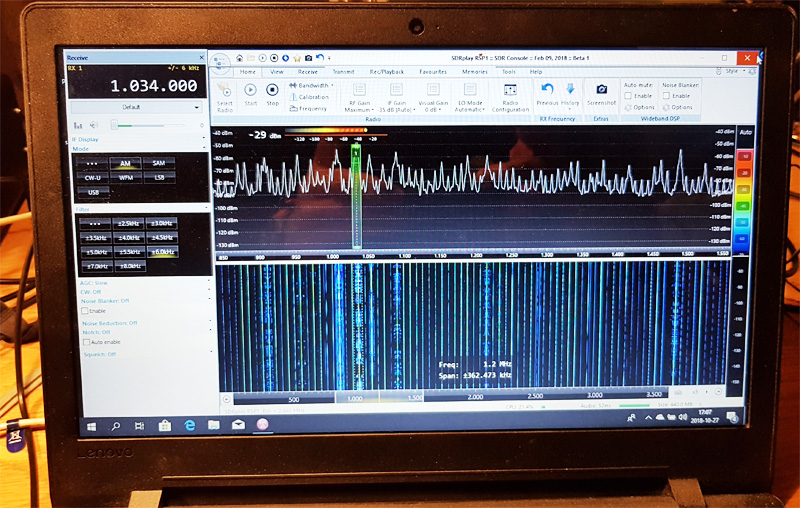The width and height of the screenshot is (800, 508).
Task: Take a Screenshot from the Extras group
Action: [602, 94]
